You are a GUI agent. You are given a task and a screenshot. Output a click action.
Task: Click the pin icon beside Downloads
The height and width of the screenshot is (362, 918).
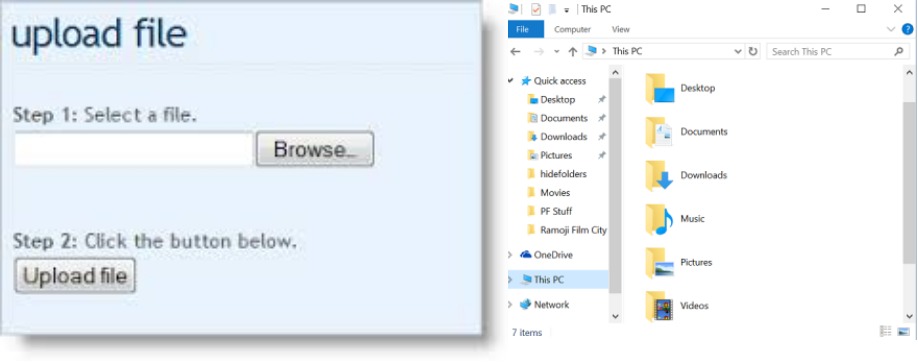coord(601,136)
